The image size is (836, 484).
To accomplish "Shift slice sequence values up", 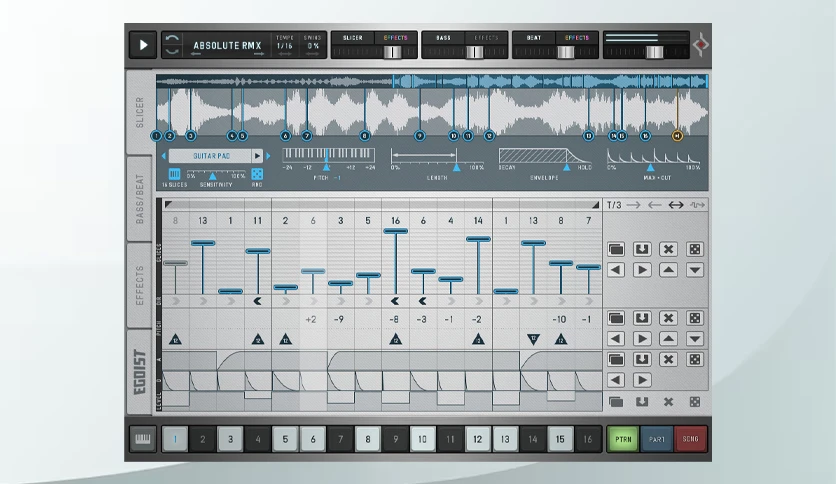I will tap(668, 270).
